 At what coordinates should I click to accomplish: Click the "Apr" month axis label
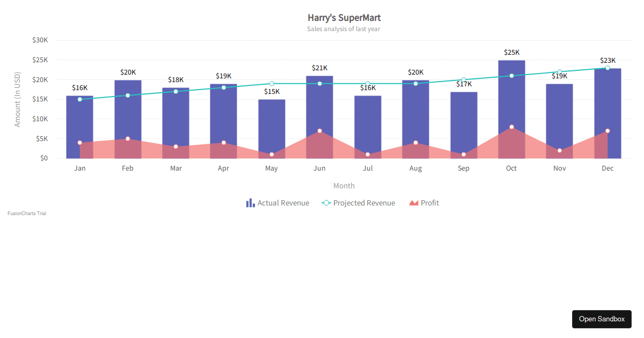(x=223, y=168)
